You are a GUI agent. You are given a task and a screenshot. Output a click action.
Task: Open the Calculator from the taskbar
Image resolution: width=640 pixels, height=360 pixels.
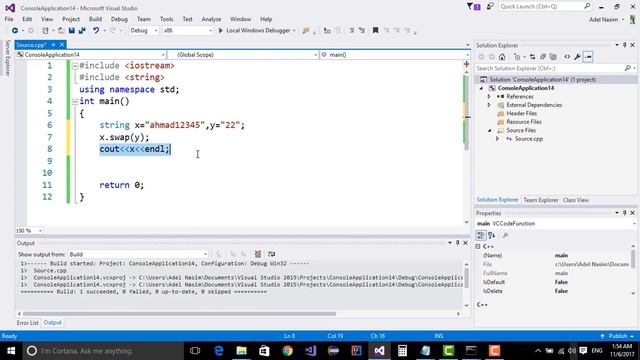coord(402,351)
